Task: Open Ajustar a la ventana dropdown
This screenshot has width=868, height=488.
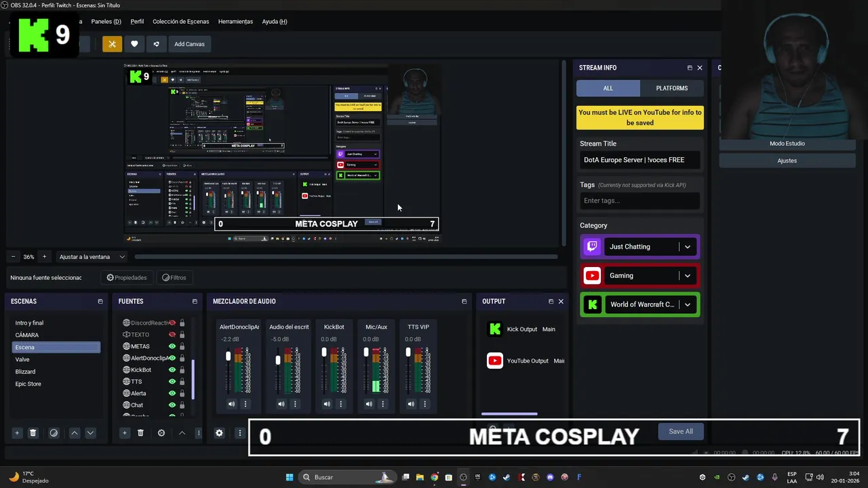Action: [92, 257]
